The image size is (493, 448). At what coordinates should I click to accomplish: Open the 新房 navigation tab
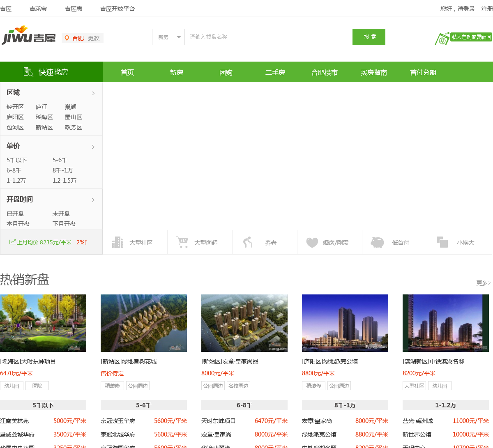(177, 72)
